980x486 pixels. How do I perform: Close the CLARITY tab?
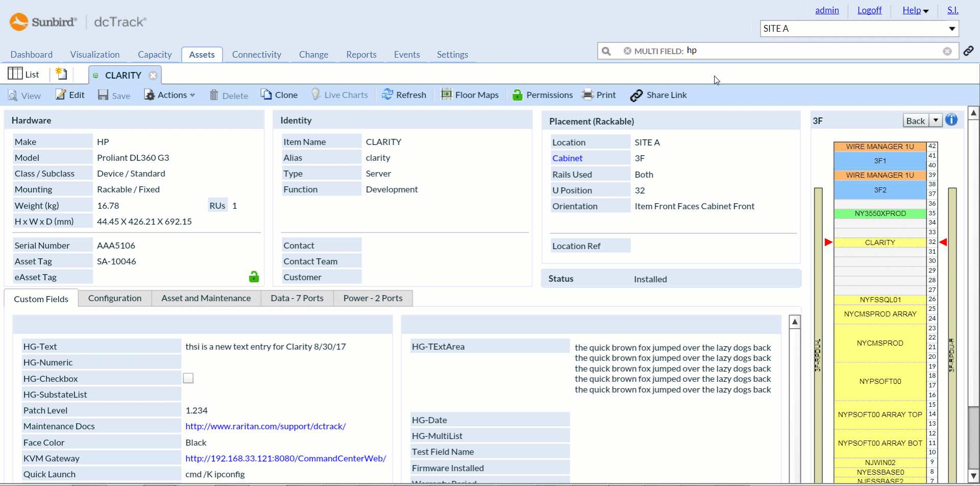tap(153, 76)
